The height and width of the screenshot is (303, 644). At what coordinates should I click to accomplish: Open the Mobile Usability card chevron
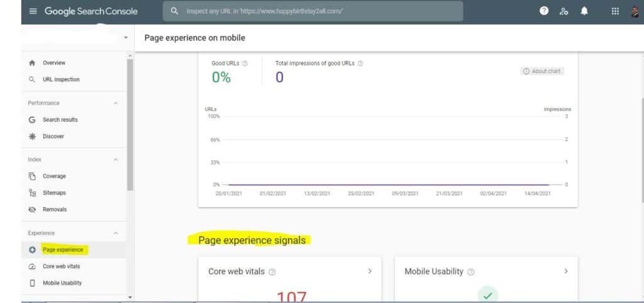[x=566, y=272]
